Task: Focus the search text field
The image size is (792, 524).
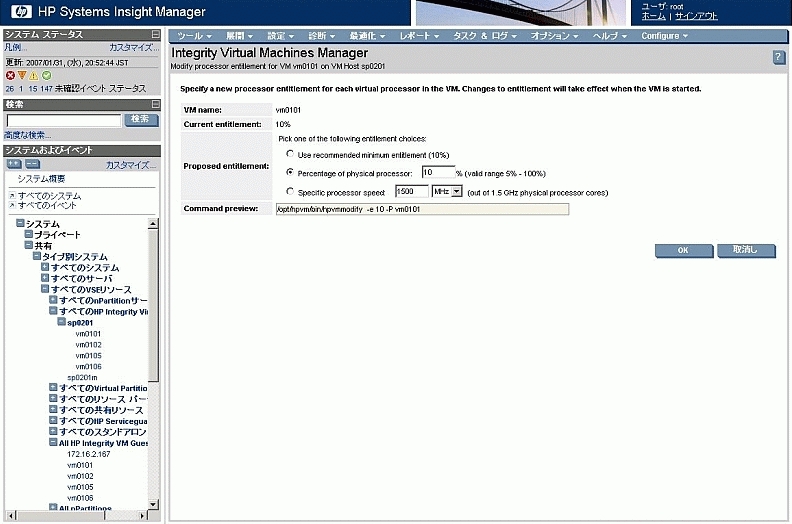Action: [64, 120]
